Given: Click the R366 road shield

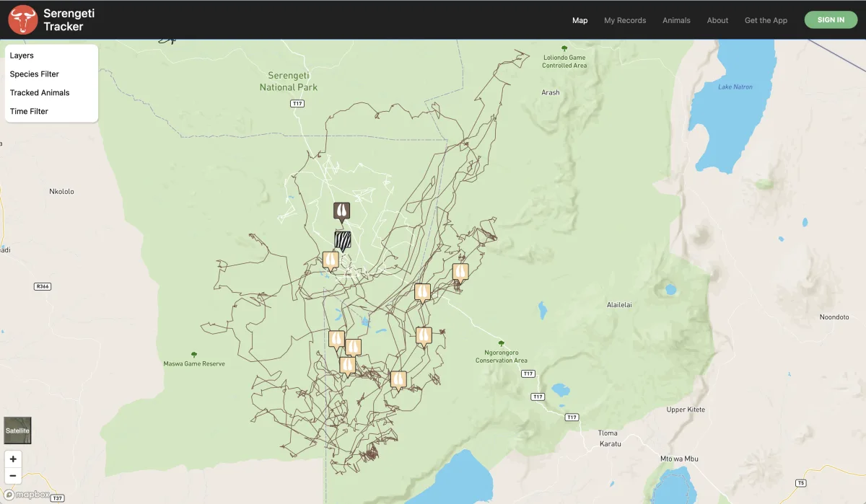Looking at the screenshot, I should (x=43, y=286).
